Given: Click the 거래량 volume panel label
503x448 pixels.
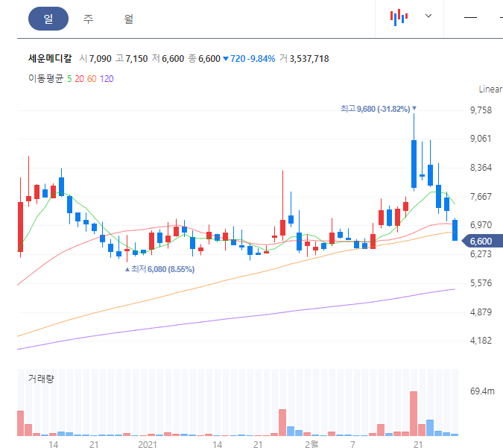Looking at the screenshot, I should [41, 379].
